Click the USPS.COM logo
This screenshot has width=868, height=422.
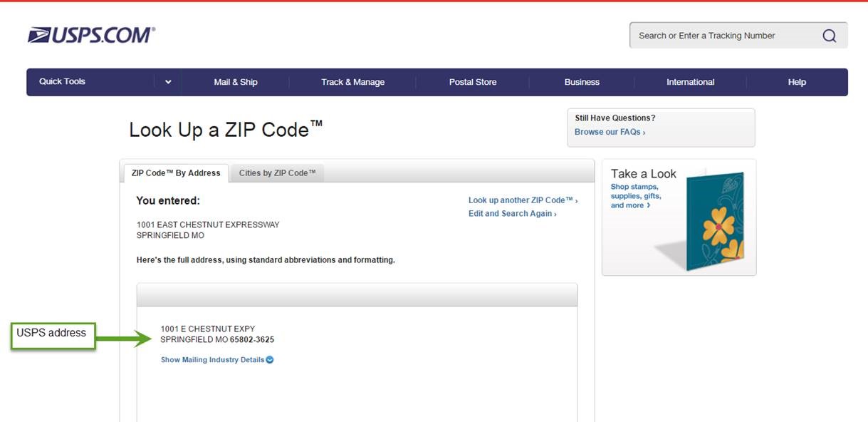point(91,35)
